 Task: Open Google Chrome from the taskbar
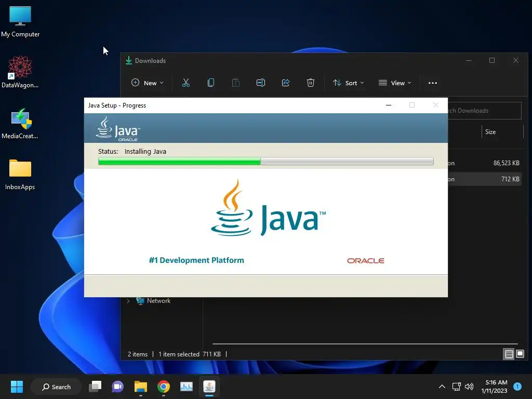[x=164, y=387]
